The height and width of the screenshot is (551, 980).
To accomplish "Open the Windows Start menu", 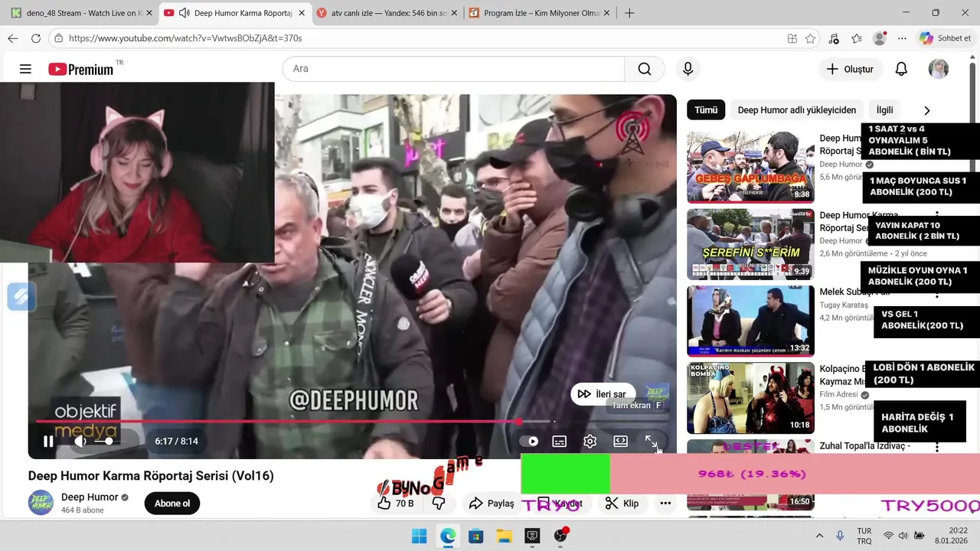I will click(x=419, y=536).
